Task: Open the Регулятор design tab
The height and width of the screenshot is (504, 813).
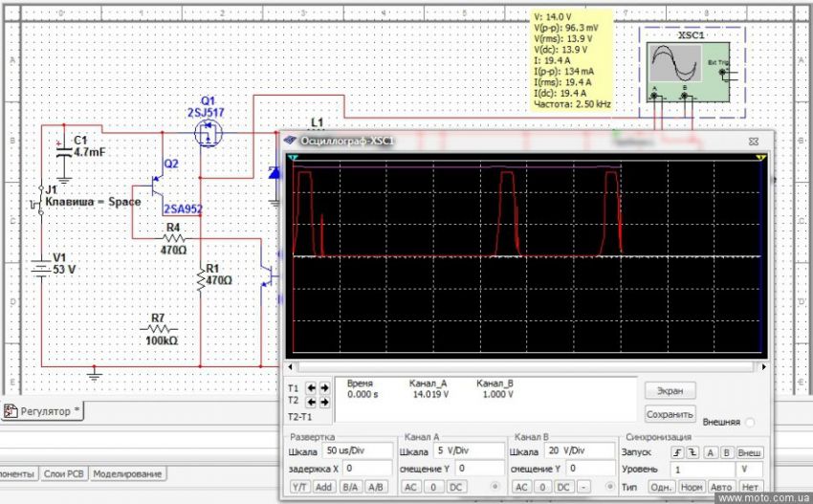Action: pos(45,411)
